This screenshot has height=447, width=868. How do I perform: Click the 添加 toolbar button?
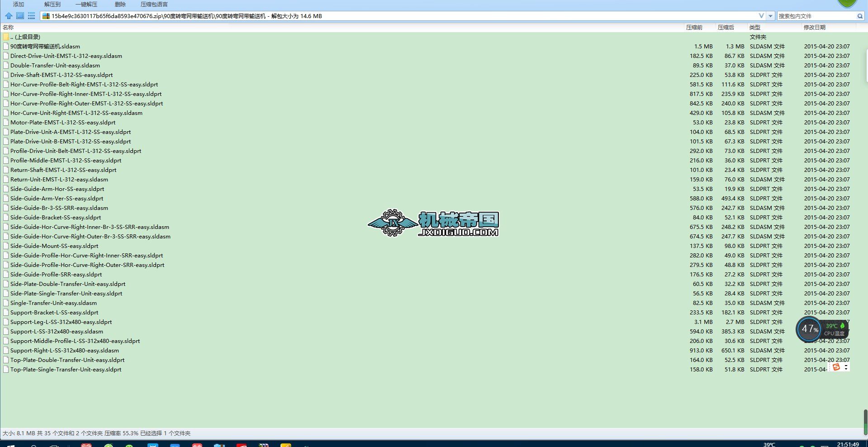point(19,5)
